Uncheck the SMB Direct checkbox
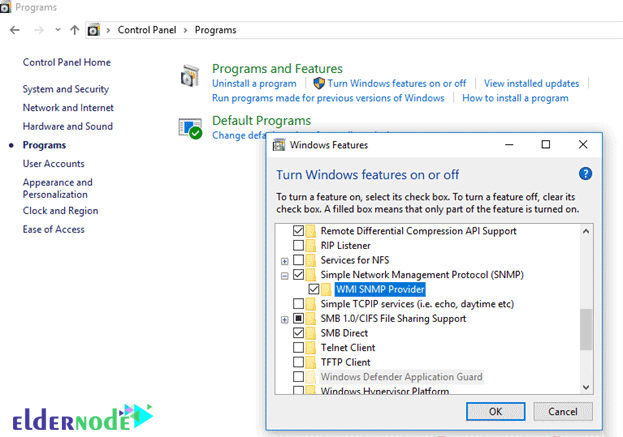Image resolution: width=623 pixels, height=437 pixels. pos(298,333)
